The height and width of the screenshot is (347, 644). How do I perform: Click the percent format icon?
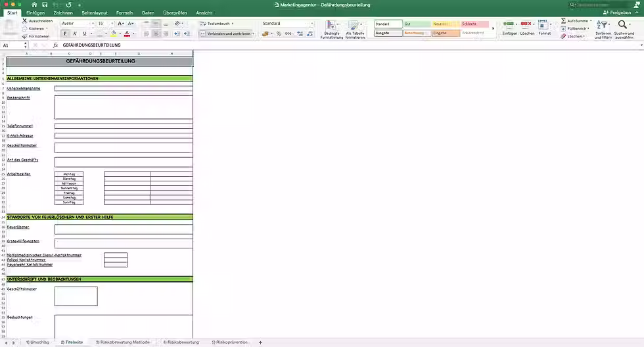click(279, 34)
